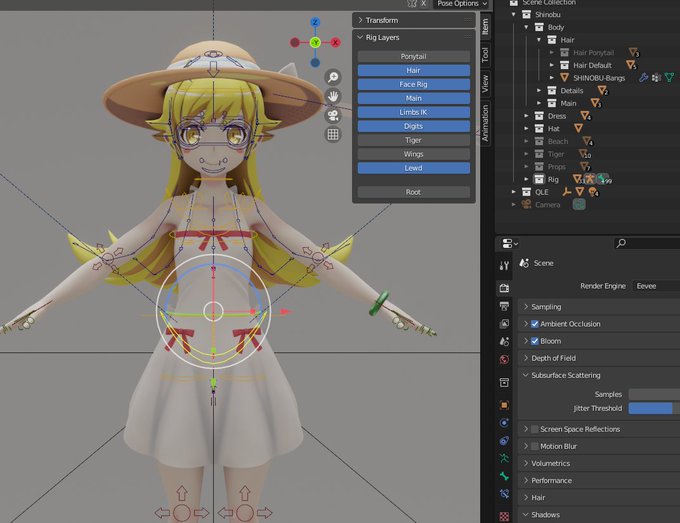Open the Physics properties tab icon
This screenshot has width=680, height=523.
[x=504, y=423]
